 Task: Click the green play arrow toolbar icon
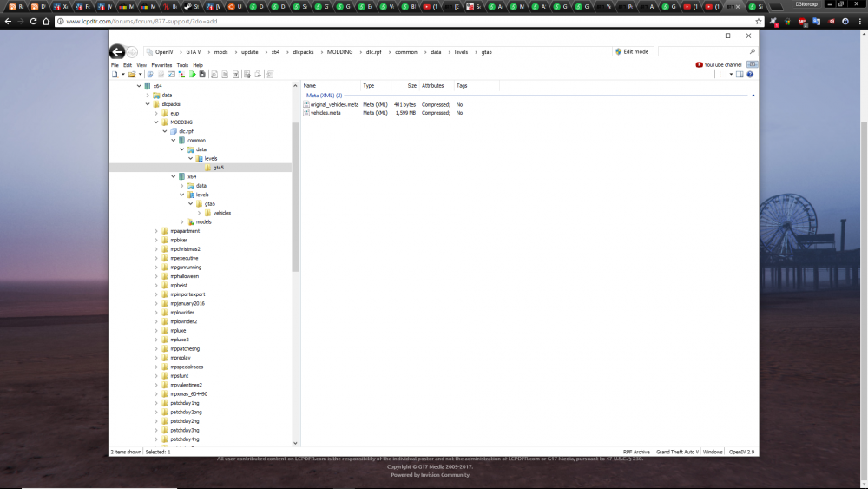[193, 74]
